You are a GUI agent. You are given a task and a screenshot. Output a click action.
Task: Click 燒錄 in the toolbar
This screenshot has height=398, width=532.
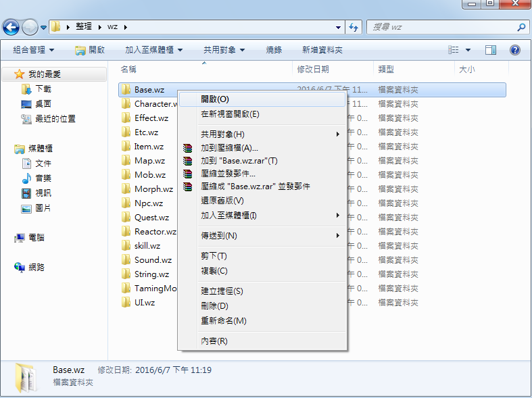274,50
